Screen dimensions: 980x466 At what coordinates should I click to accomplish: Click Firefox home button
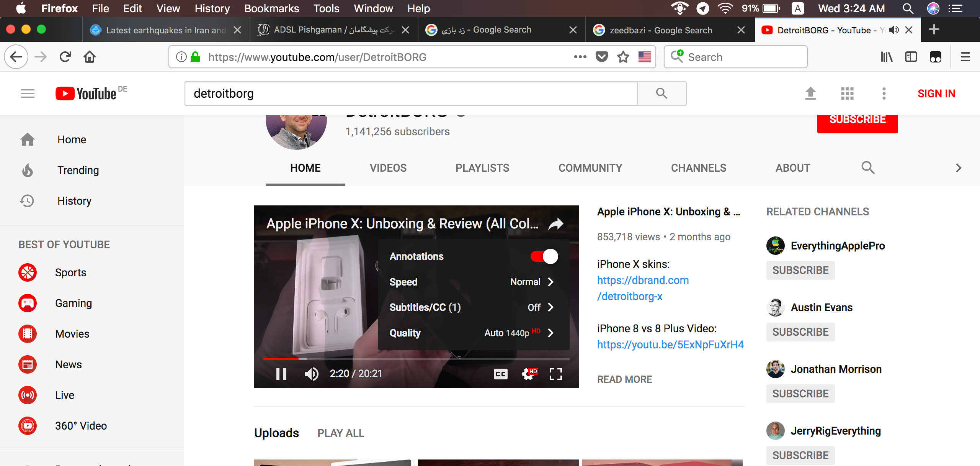(x=90, y=57)
